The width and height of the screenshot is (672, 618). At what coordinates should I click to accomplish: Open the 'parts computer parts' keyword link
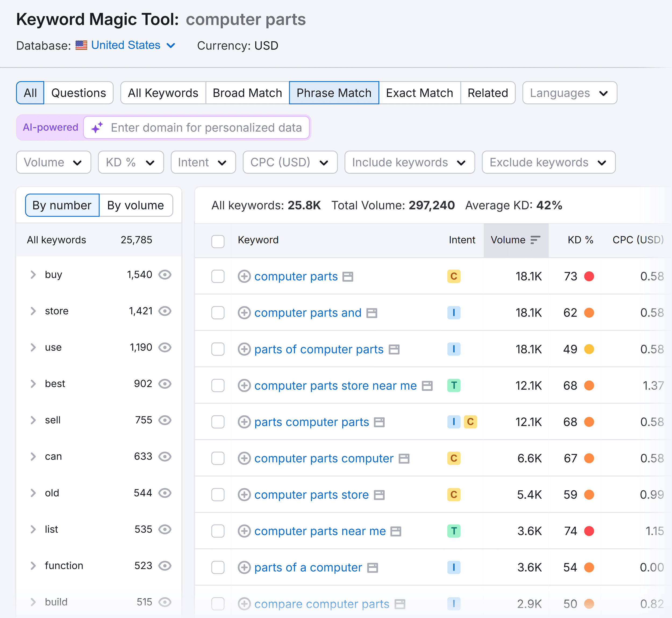click(312, 422)
